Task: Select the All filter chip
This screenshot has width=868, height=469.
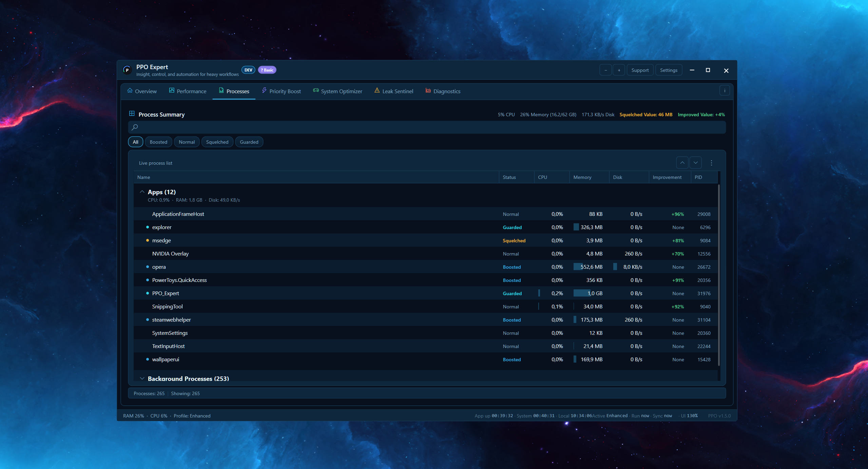Action: 136,142
